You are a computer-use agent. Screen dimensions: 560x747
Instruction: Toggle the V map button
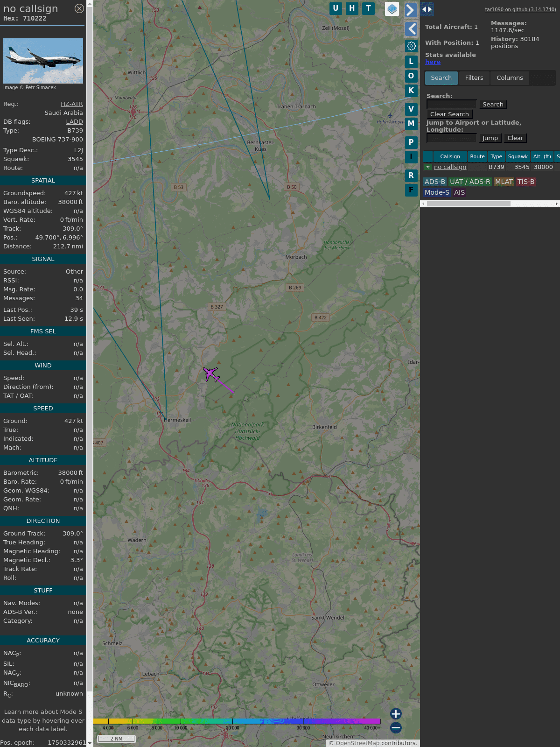click(x=411, y=109)
